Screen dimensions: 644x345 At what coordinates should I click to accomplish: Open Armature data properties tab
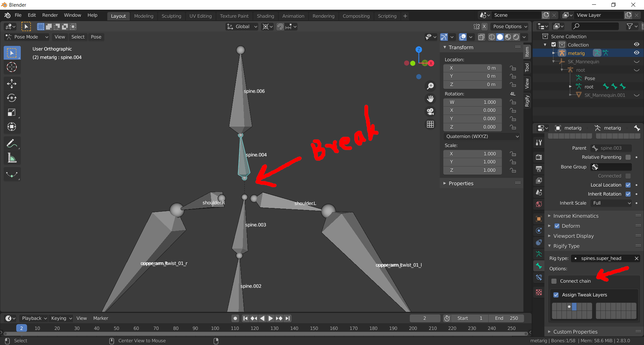(x=539, y=254)
